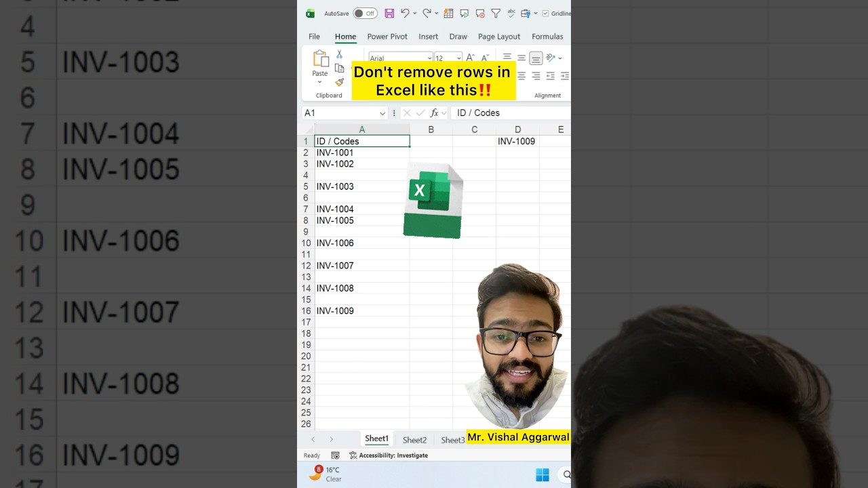Turn AutoSave on
Viewport: 868px width, 488px height.
(365, 13)
